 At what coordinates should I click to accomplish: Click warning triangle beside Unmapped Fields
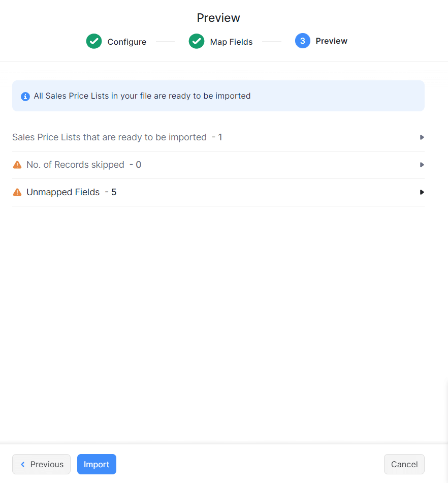[17, 192]
